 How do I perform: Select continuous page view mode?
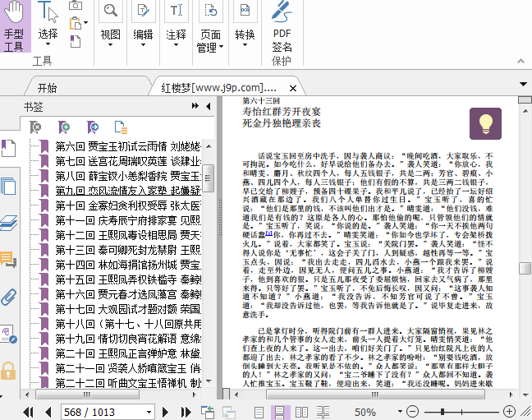(x=280, y=412)
